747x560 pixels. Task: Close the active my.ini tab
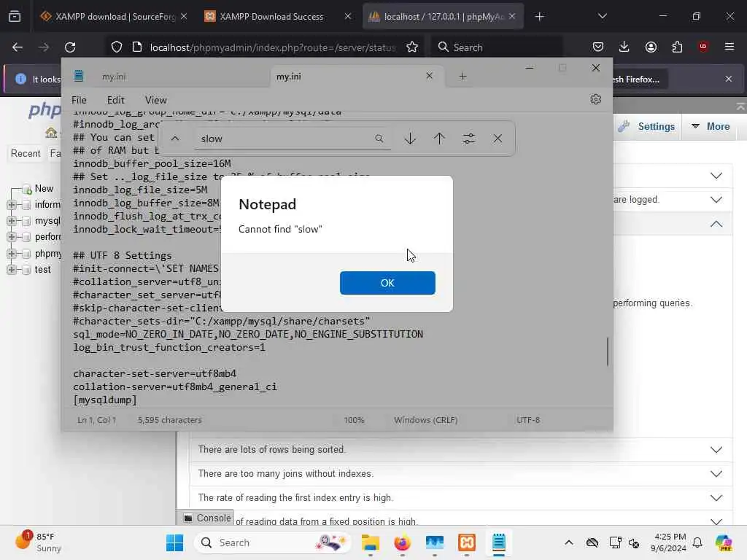[x=429, y=76]
